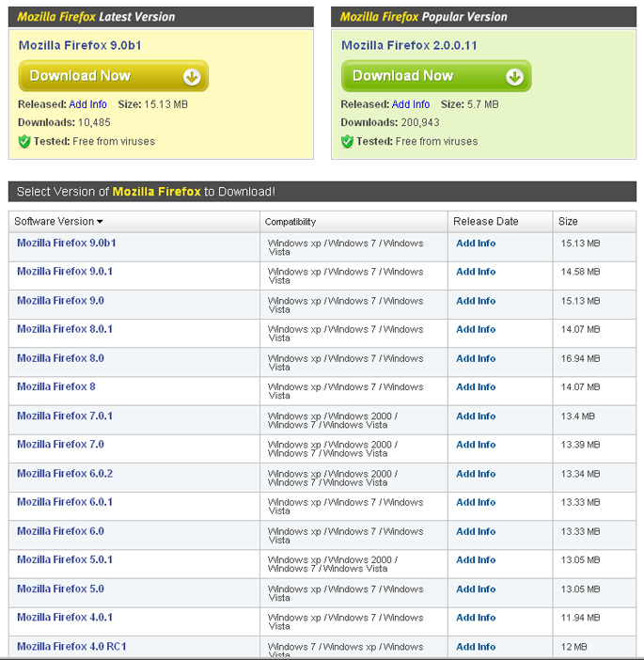Click Add Info in the Firefox 8.0 row
The height and width of the screenshot is (660, 644).
click(x=476, y=358)
